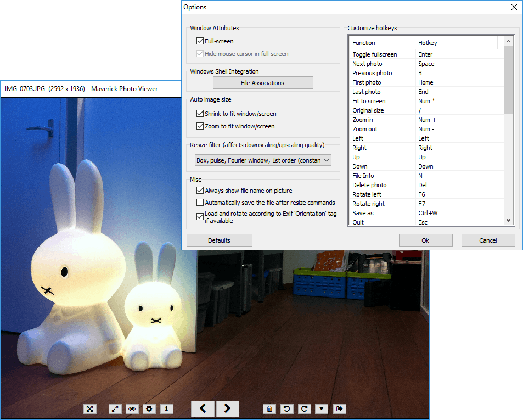Disable Always show file name on picture

click(x=200, y=191)
